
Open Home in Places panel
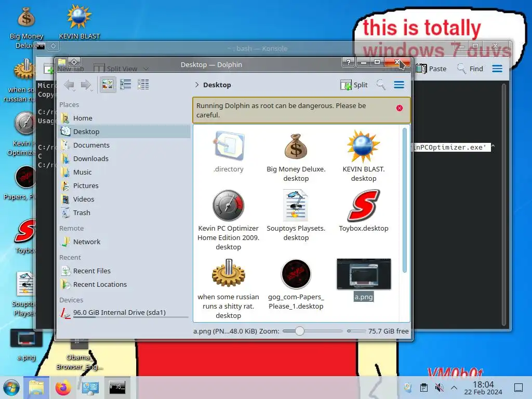click(124, 118)
